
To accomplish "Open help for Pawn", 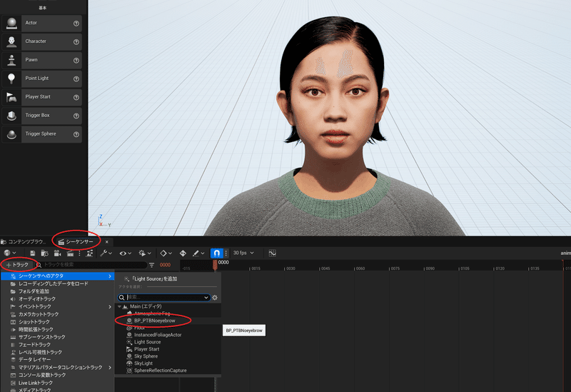I will [x=76, y=61].
